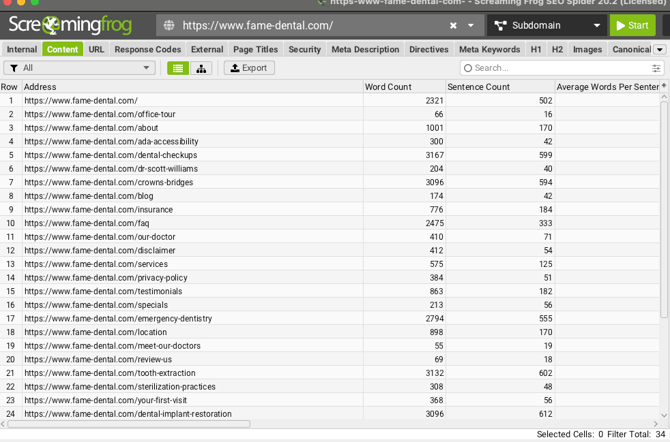
Task: Select the our-doctor URL row
Action: pyautogui.click(x=329, y=237)
